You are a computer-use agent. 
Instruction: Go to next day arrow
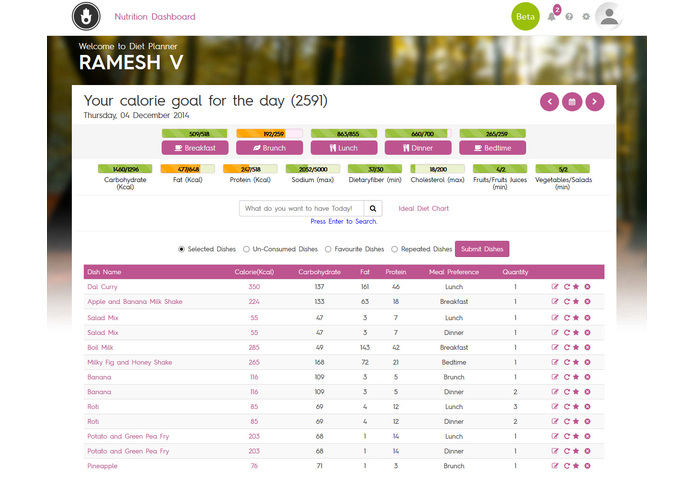(594, 102)
